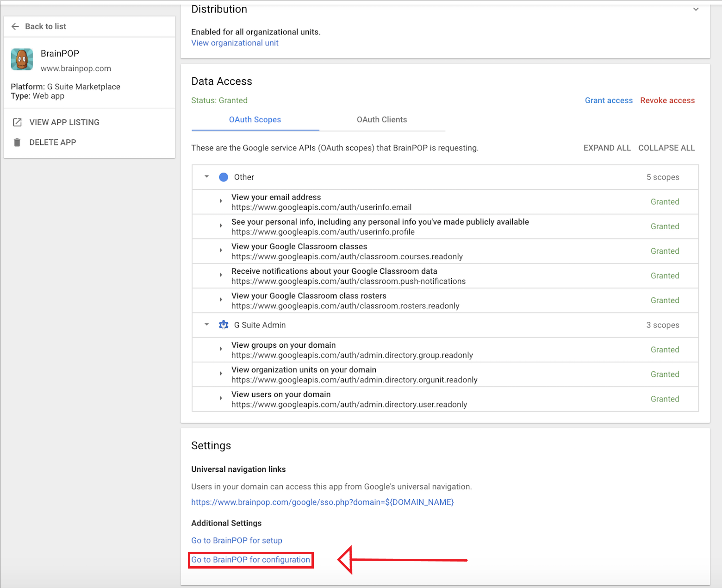This screenshot has height=588, width=722.
Task: Collapse the Other scopes group
Action: 207,176
